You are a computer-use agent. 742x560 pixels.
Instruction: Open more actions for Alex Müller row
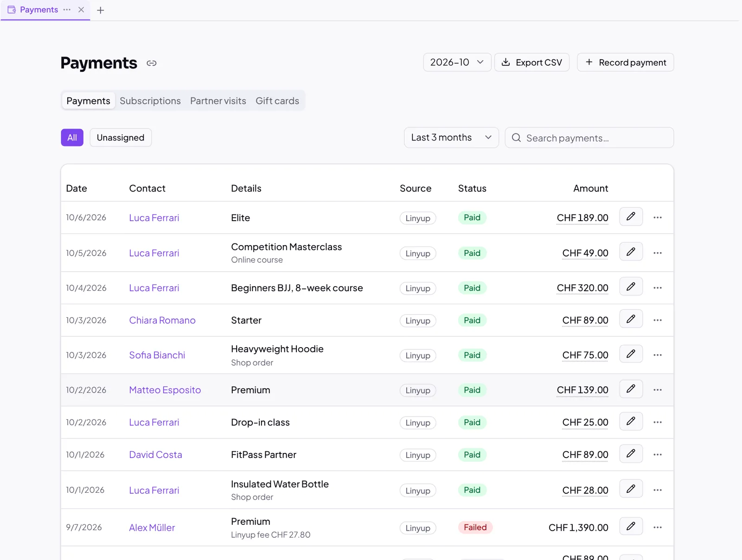(658, 528)
